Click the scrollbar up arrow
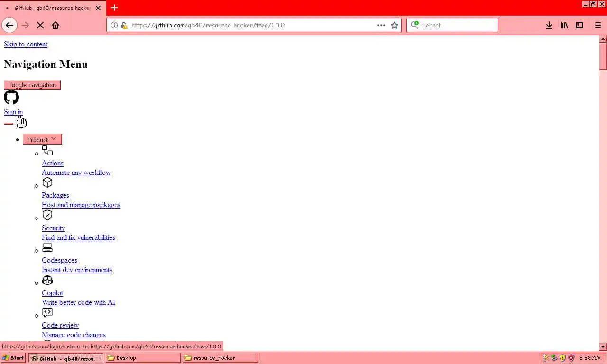Image resolution: width=607 pixels, height=364 pixels. [x=603, y=38]
